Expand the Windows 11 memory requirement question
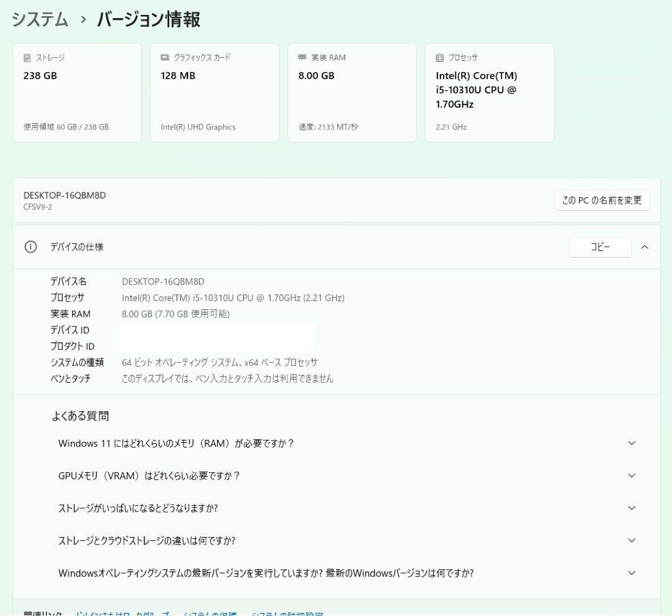The image size is (672, 616). pos(632,443)
